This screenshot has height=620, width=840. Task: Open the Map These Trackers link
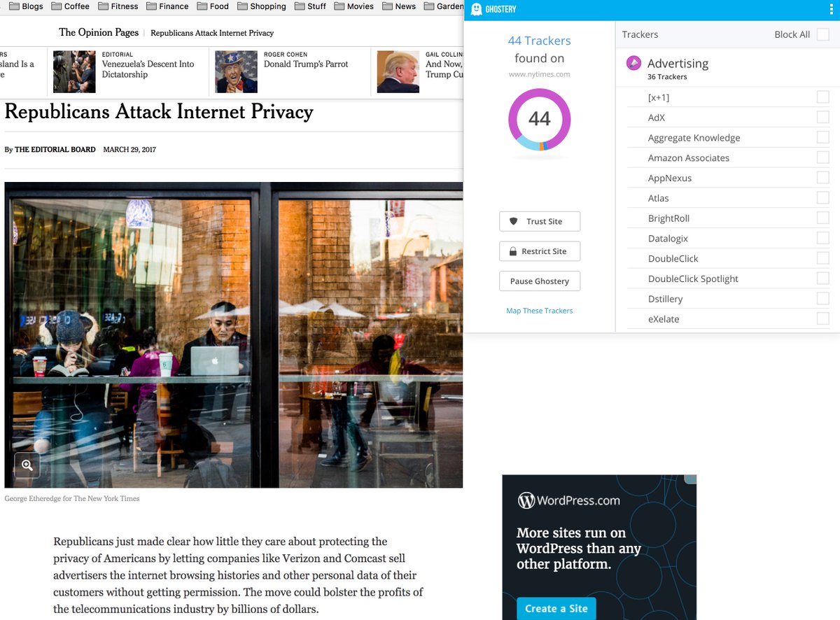click(x=540, y=311)
